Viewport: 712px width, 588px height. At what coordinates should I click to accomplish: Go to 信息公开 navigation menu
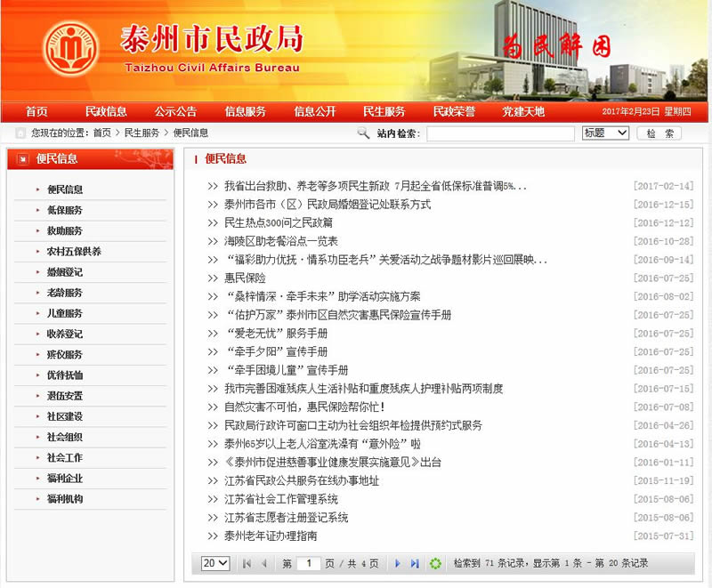[x=315, y=111]
